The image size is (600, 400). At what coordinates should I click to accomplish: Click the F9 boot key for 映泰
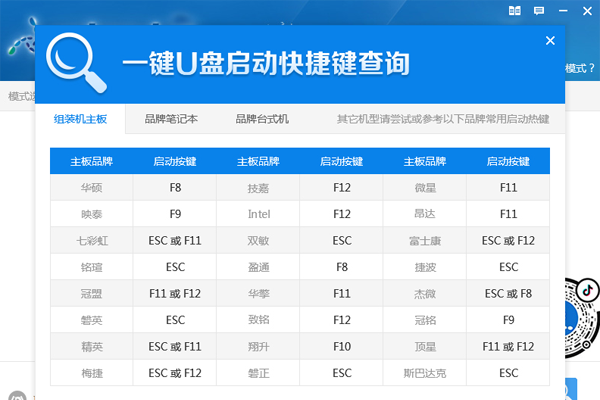click(x=175, y=214)
